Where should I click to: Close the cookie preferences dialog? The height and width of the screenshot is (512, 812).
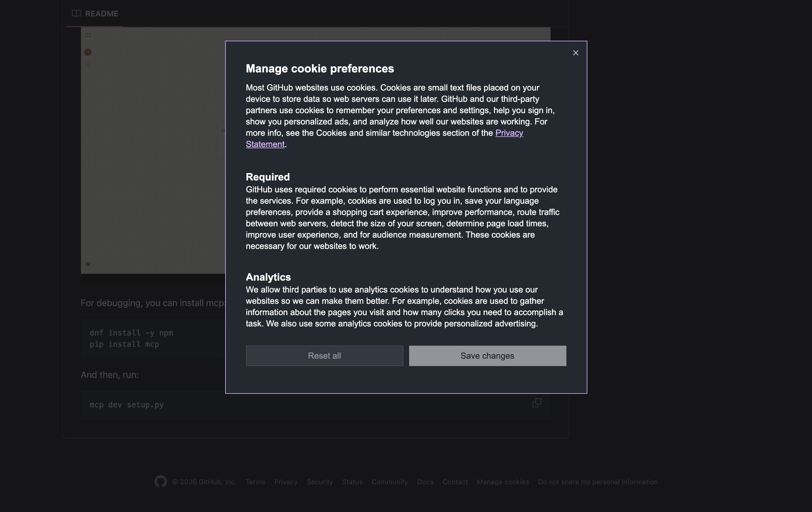click(576, 53)
